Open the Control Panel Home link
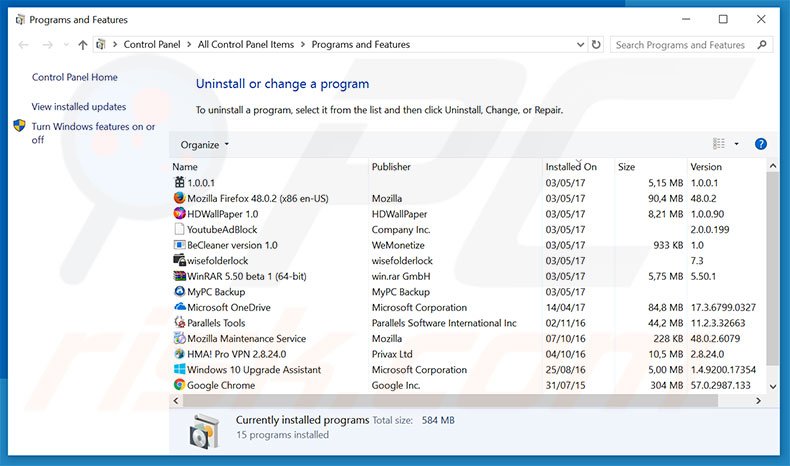 click(75, 77)
